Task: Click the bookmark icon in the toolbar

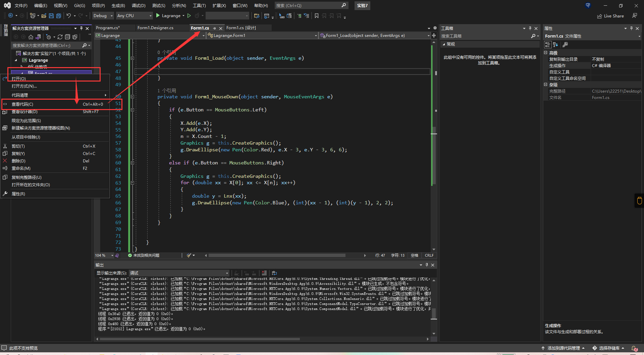Action: 316,16
